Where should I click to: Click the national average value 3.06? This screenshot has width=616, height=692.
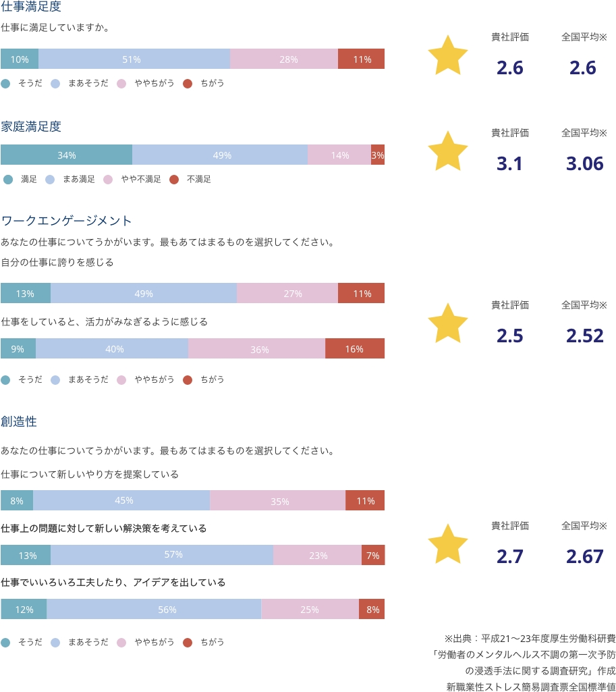585,164
